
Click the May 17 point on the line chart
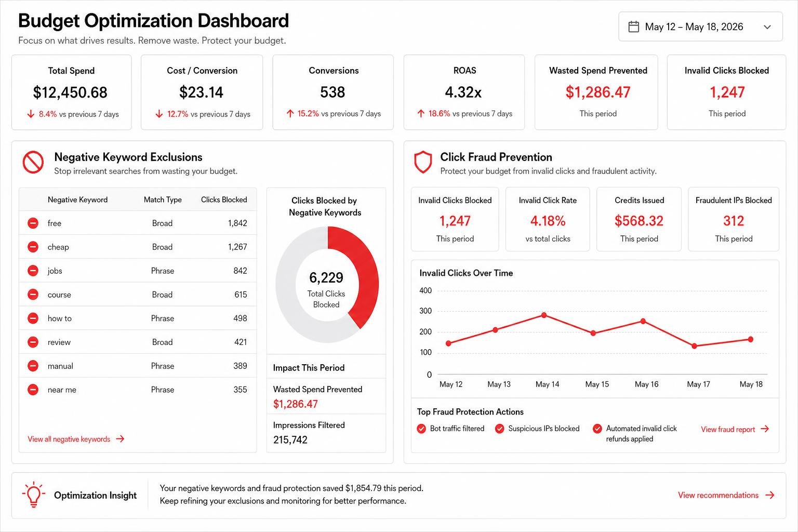(x=694, y=346)
